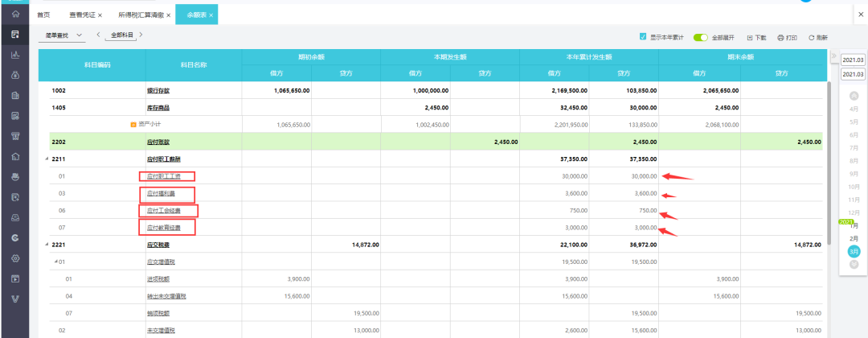Click the table's vertical scrollbar
Image resolution: width=868 pixels, height=338 pixels.
pos(828,163)
